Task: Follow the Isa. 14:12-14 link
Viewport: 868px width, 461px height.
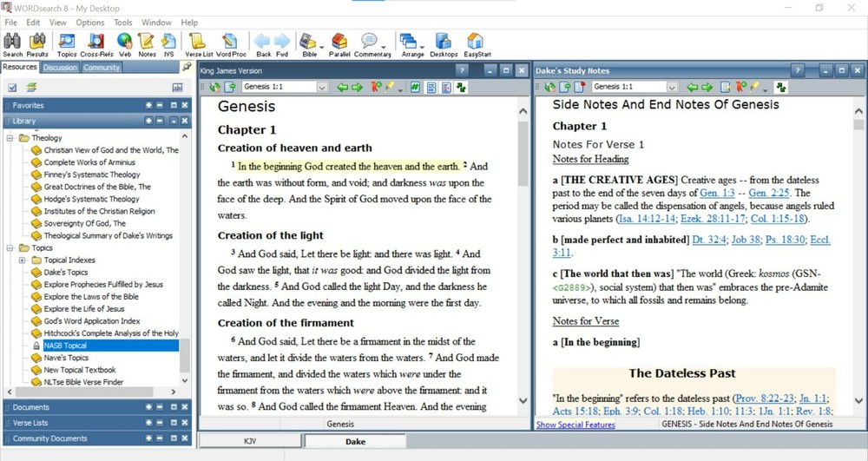Action: [x=648, y=218]
